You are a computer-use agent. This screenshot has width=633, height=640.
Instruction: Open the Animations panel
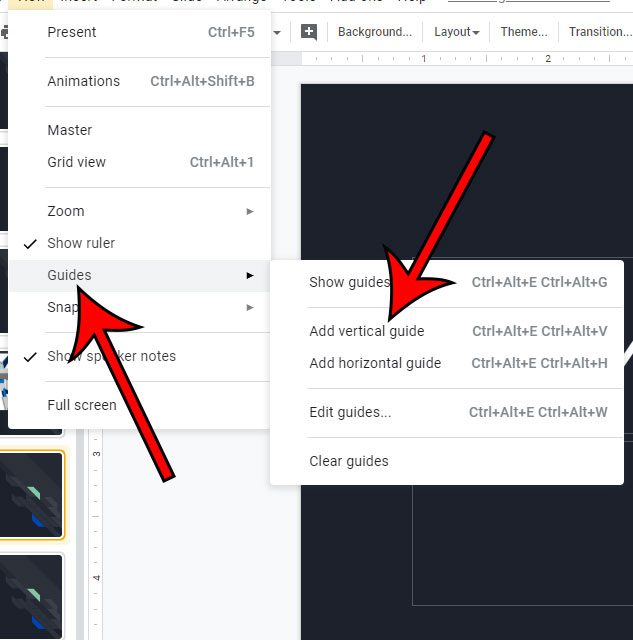(83, 81)
